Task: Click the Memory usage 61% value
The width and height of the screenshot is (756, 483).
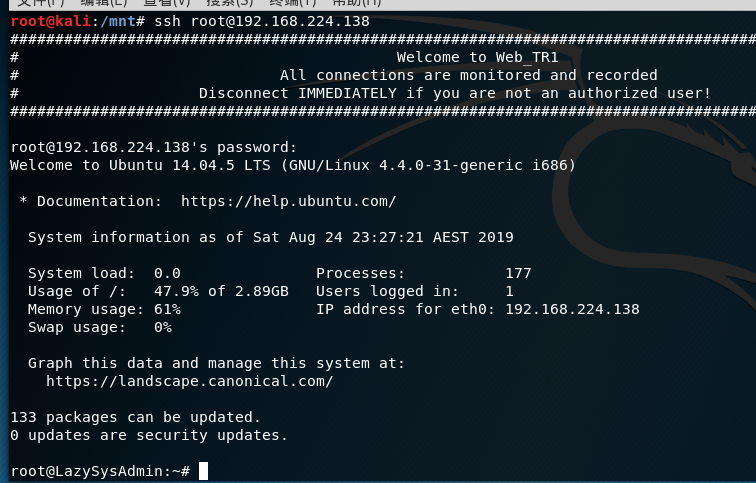Action: pyautogui.click(x=167, y=309)
